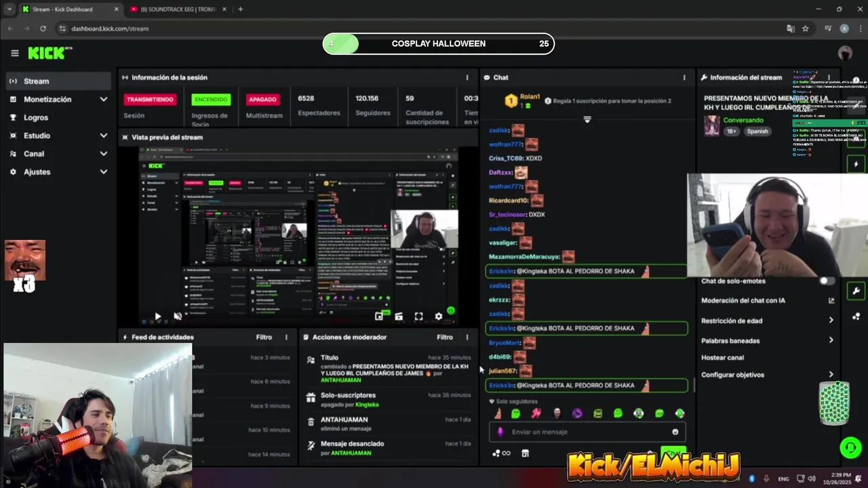
Task: Click Moderación del chat con IA
Action: click(743, 300)
